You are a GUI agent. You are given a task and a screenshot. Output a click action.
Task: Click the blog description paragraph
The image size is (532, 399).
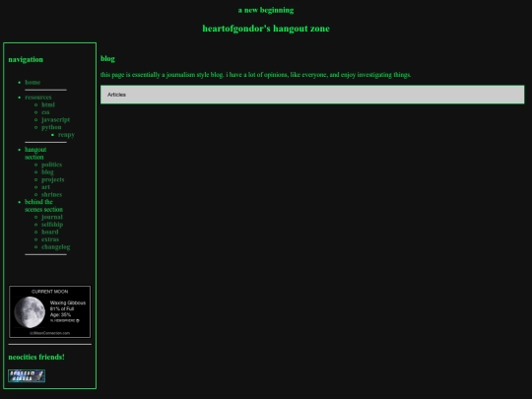(255, 75)
